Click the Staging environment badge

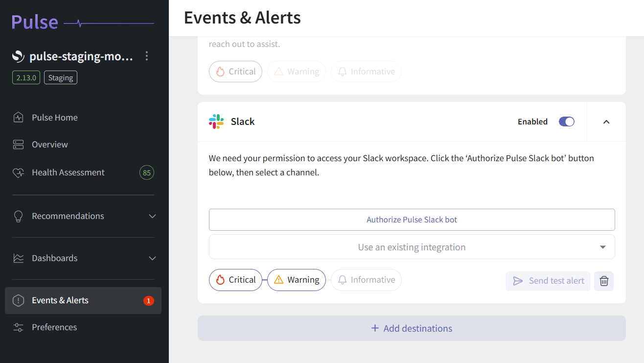click(61, 78)
